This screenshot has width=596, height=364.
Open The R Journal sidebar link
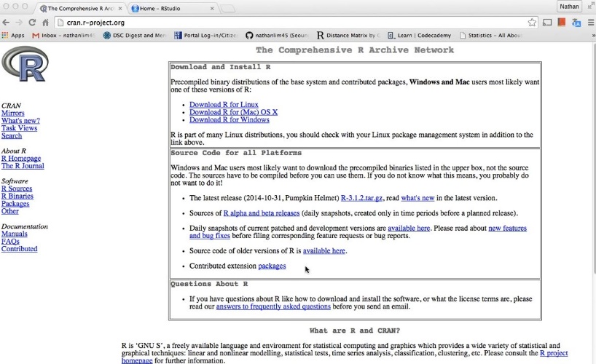(23, 166)
